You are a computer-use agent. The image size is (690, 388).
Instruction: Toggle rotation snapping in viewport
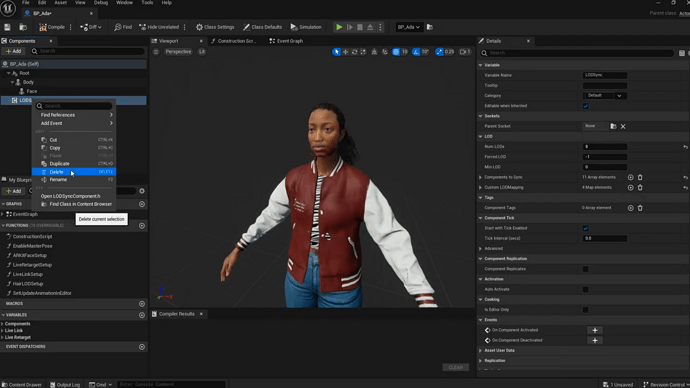pos(416,52)
